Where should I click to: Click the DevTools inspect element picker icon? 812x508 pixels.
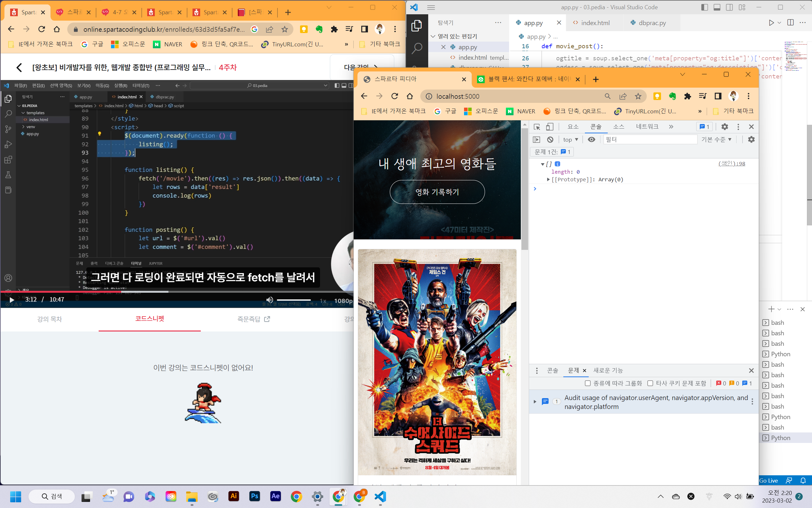click(x=537, y=127)
